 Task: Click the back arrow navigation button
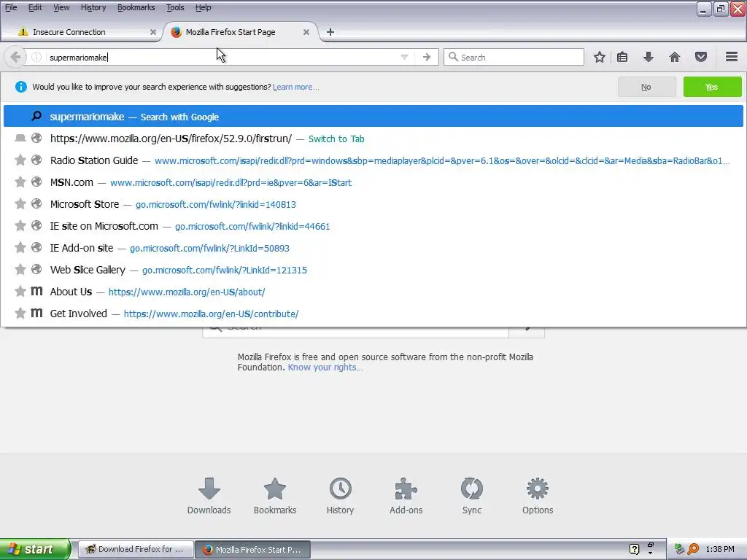(15, 57)
